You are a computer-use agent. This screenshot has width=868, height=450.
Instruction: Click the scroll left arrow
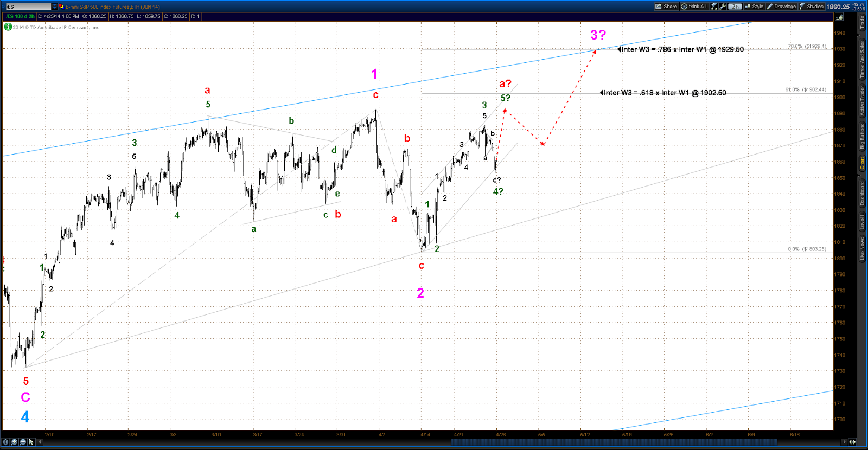40,442
